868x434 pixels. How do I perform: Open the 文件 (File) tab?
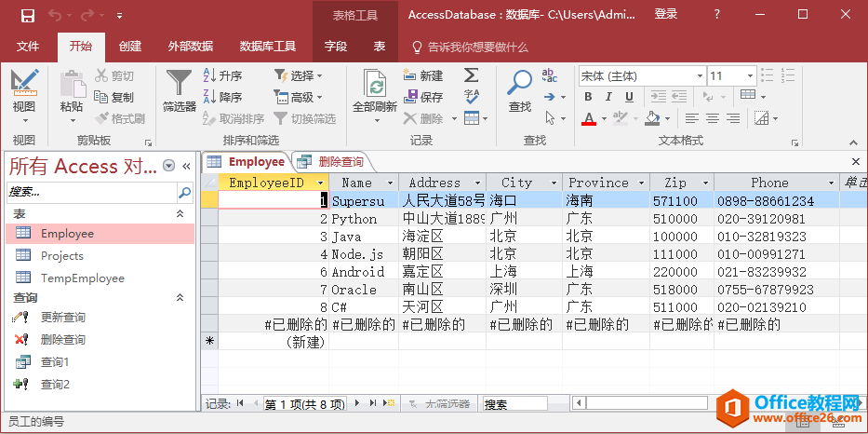pyautogui.click(x=28, y=47)
